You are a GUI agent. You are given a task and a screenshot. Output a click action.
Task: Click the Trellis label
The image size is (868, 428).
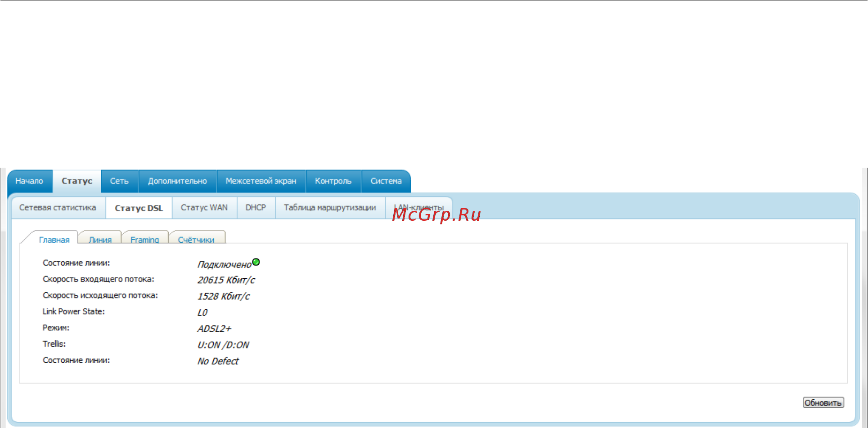pyautogui.click(x=54, y=344)
